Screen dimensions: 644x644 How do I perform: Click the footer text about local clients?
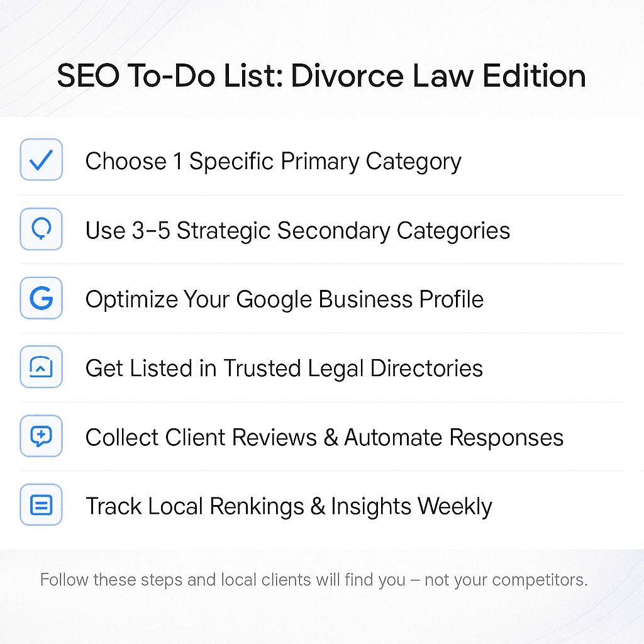point(314,580)
